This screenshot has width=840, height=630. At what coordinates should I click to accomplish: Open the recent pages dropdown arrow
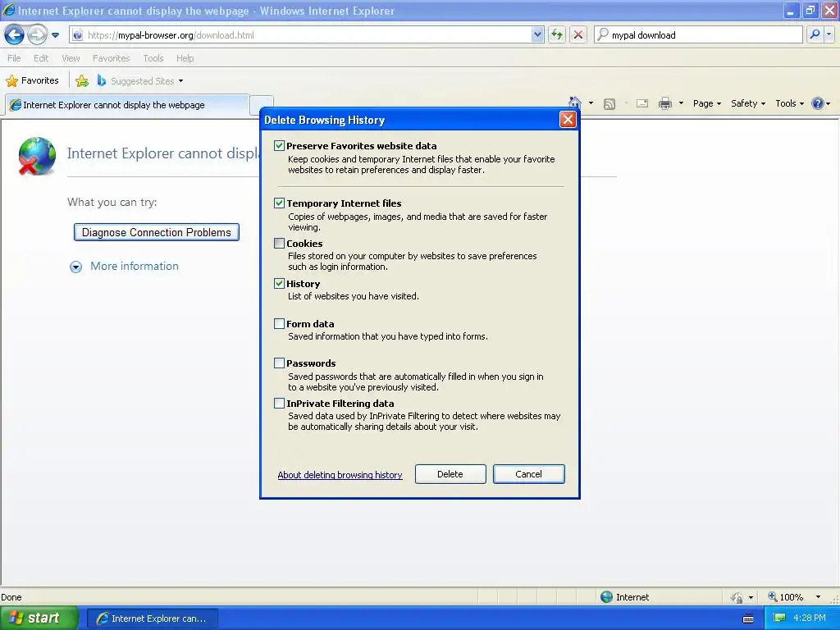55,35
